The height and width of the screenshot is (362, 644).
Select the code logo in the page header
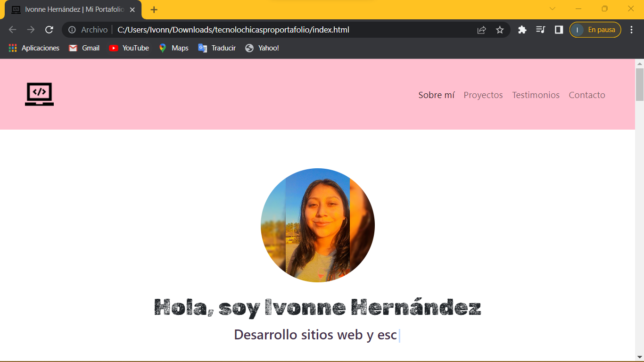tap(39, 94)
